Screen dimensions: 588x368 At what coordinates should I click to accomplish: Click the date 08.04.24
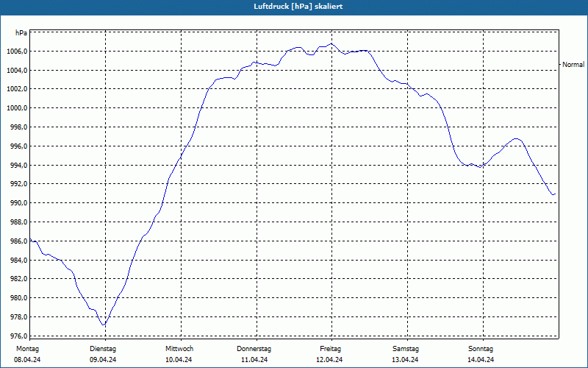point(27,360)
